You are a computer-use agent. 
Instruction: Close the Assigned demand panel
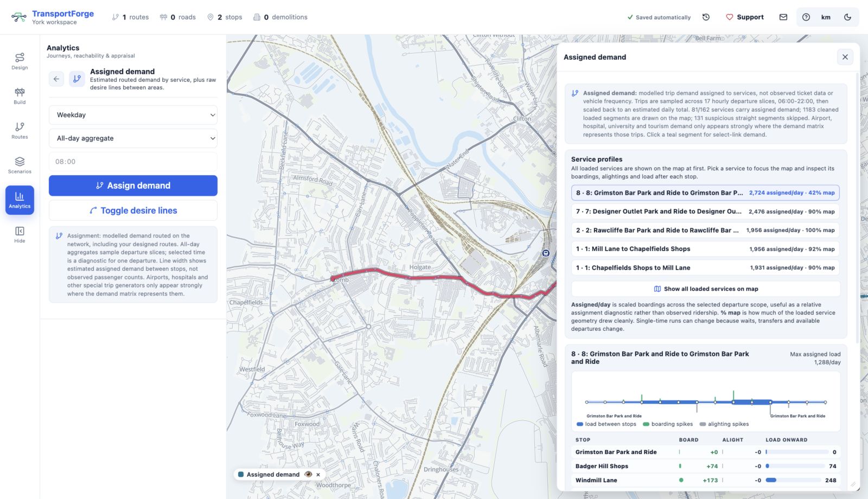click(845, 57)
